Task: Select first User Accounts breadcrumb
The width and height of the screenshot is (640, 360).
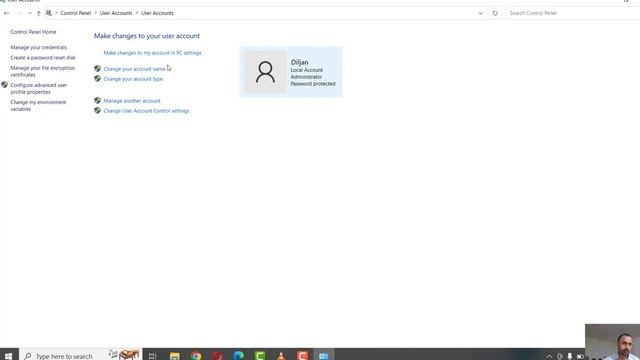Action: coord(116,13)
